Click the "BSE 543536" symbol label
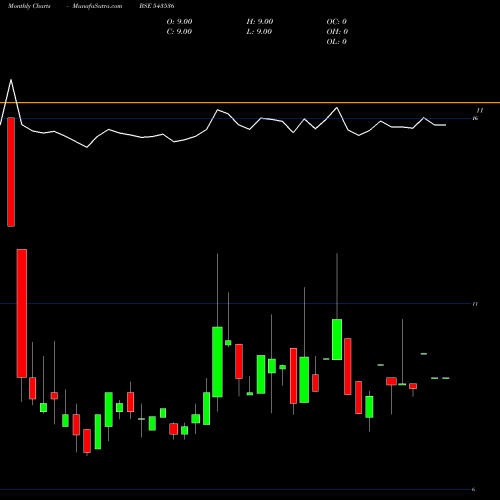 click(x=157, y=6)
